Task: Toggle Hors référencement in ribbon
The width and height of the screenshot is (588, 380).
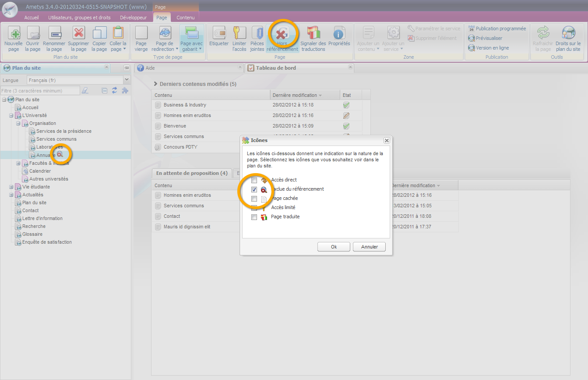Action: pos(282,34)
